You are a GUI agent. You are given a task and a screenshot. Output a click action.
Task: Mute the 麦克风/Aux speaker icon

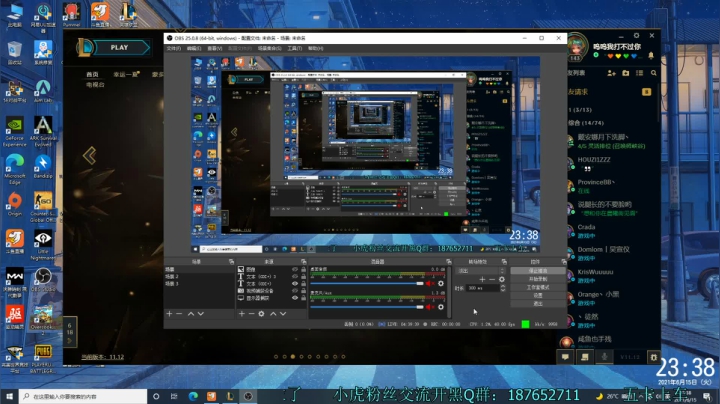click(430, 307)
